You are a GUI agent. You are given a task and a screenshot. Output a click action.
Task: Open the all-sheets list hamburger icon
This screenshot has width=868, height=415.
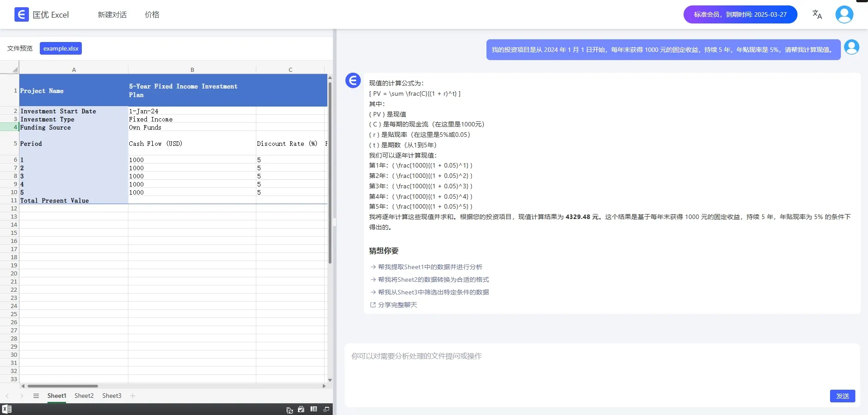tap(36, 396)
